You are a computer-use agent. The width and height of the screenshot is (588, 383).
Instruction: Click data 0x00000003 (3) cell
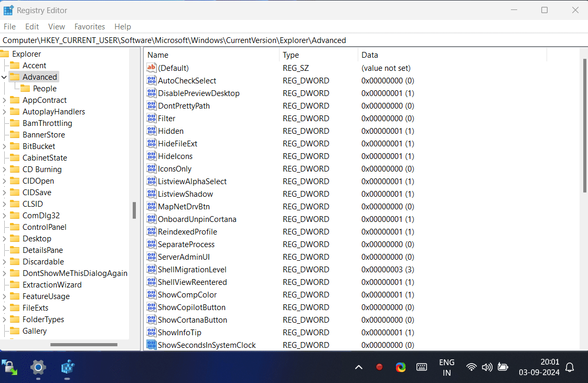point(388,269)
